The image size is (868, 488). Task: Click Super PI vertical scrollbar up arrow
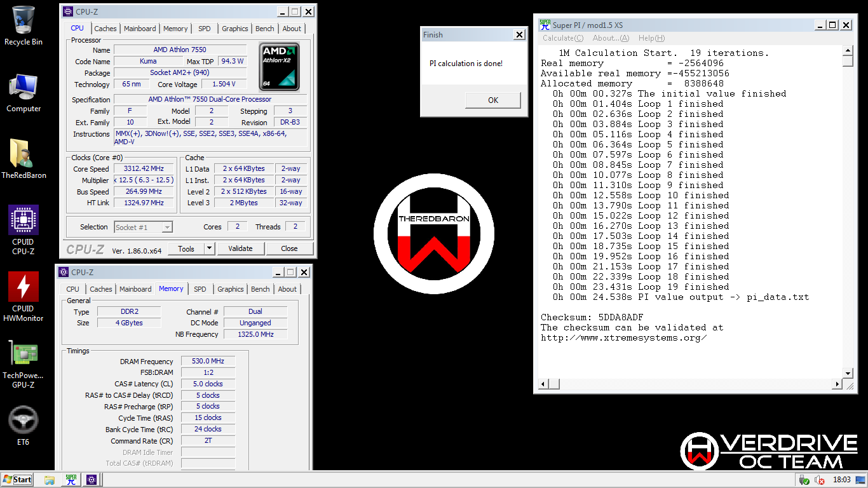tap(848, 51)
